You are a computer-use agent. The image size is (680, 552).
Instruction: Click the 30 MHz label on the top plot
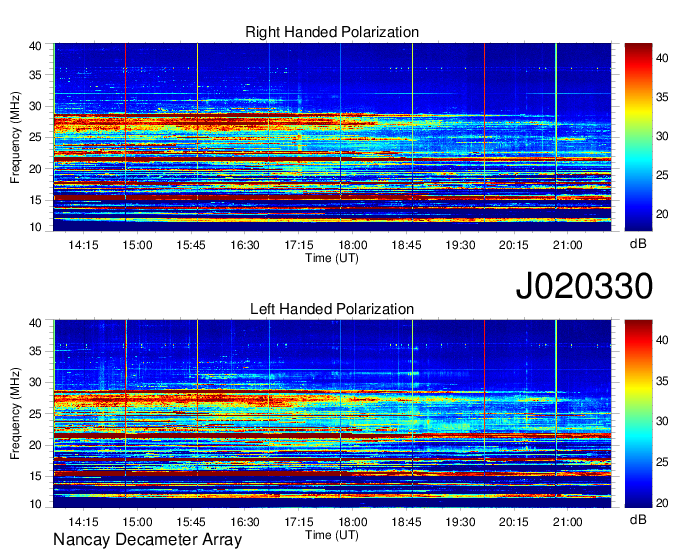36,106
